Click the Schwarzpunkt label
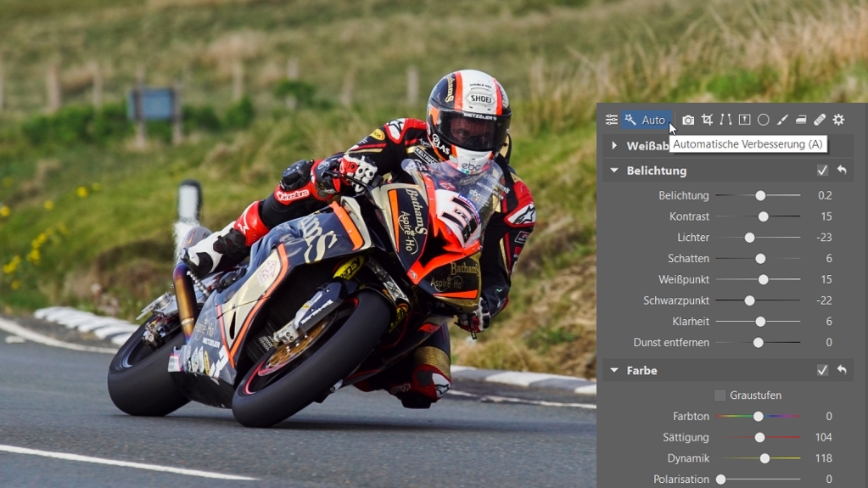 (676, 300)
